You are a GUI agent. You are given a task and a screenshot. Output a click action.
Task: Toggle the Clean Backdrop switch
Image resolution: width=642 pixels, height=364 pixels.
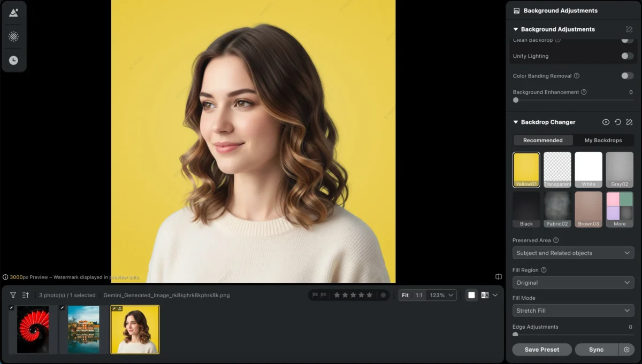(627, 39)
